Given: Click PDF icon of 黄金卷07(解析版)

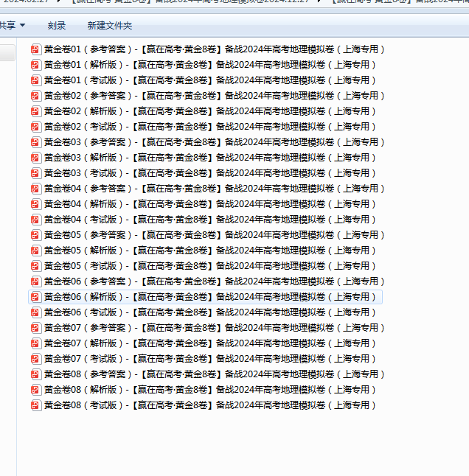Looking at the screenshot, I should point(36,343).
